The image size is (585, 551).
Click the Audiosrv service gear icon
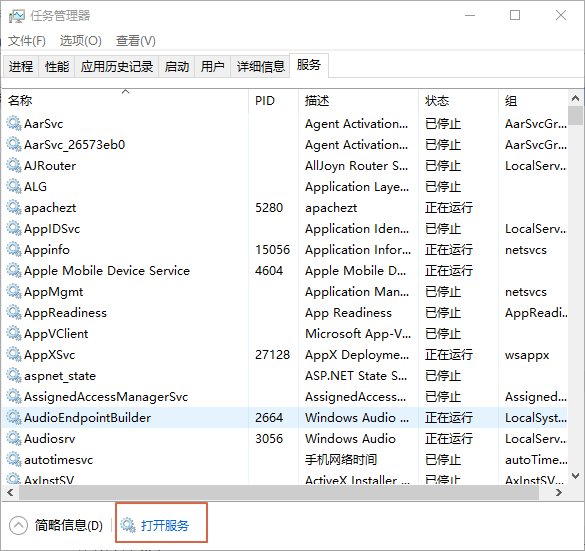(x=14, y=438)
